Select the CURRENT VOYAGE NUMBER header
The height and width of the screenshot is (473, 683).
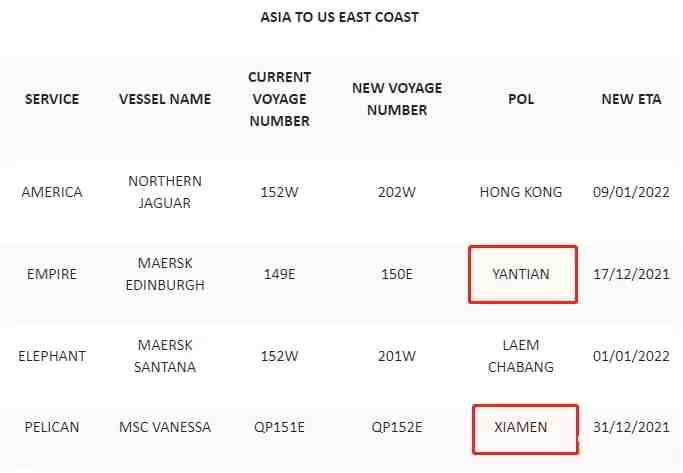[x=280, y=99]
